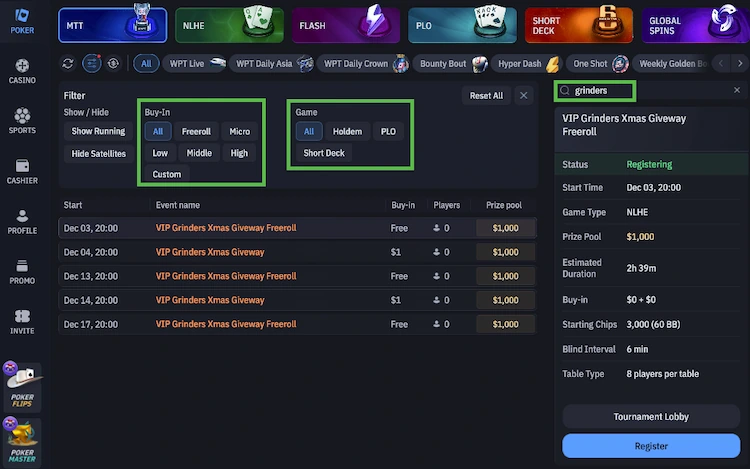750x469 pixels.
Task: Open the Custom buy-in option
Action: click(167, 174)
